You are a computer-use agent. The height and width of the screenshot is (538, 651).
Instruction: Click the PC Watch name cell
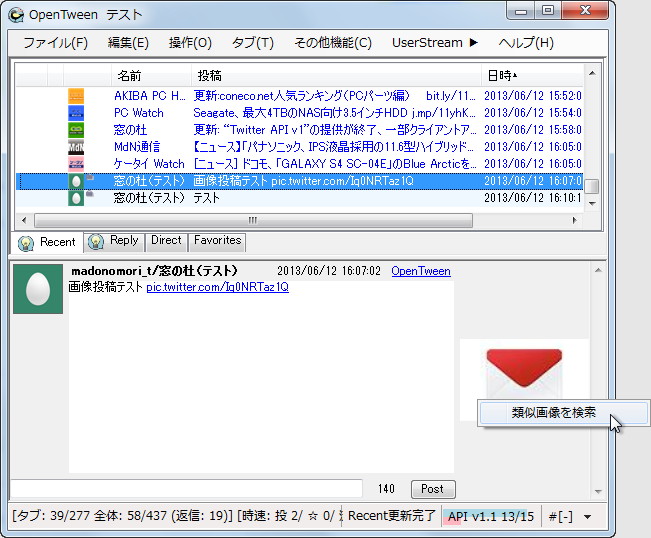139,113
